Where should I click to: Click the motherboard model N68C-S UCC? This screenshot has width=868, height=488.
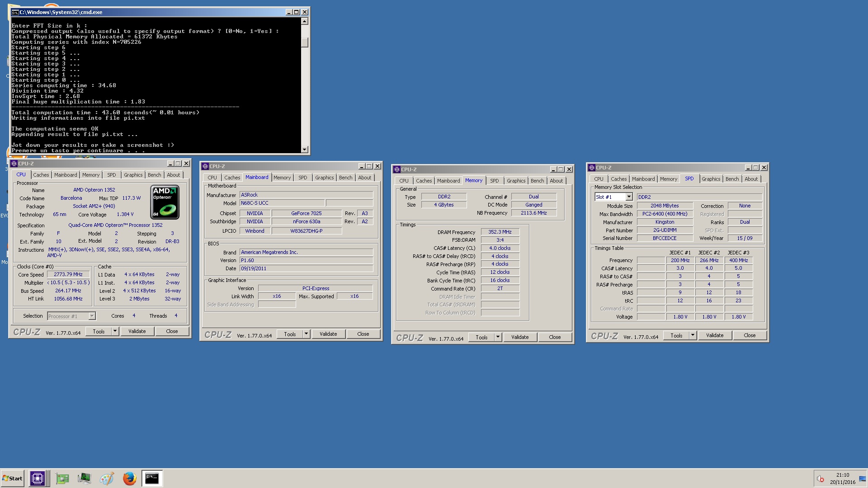point(282,203)
